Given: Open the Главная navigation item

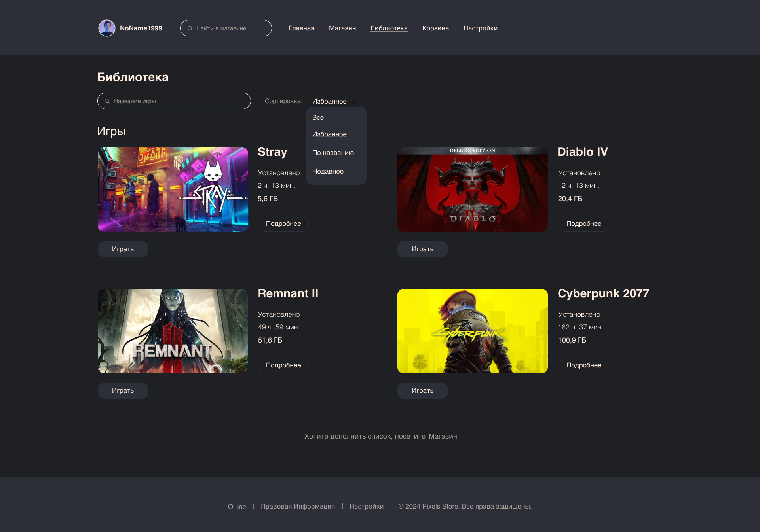Looking at the screenshot, I should click(301, 28).
